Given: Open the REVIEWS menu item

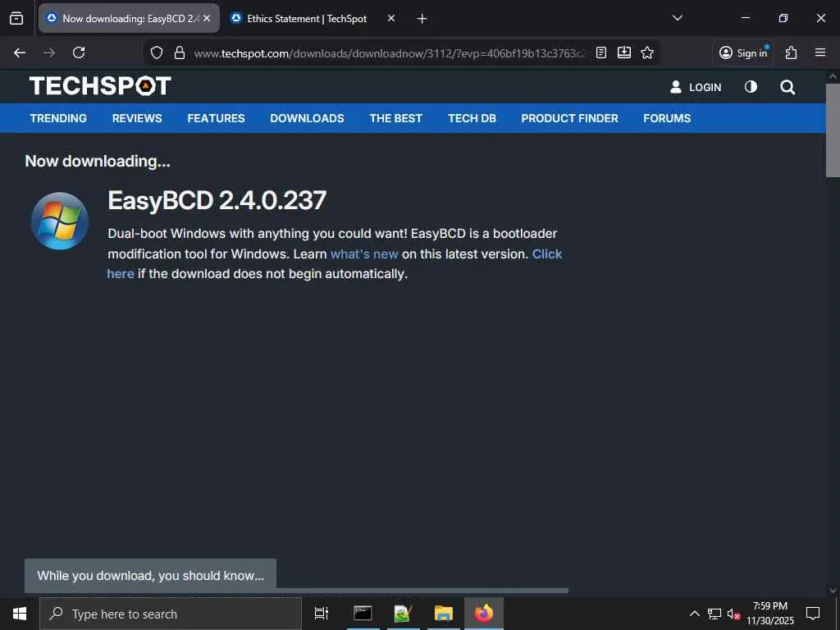Looking at the screenshot, I should point(137,118).
